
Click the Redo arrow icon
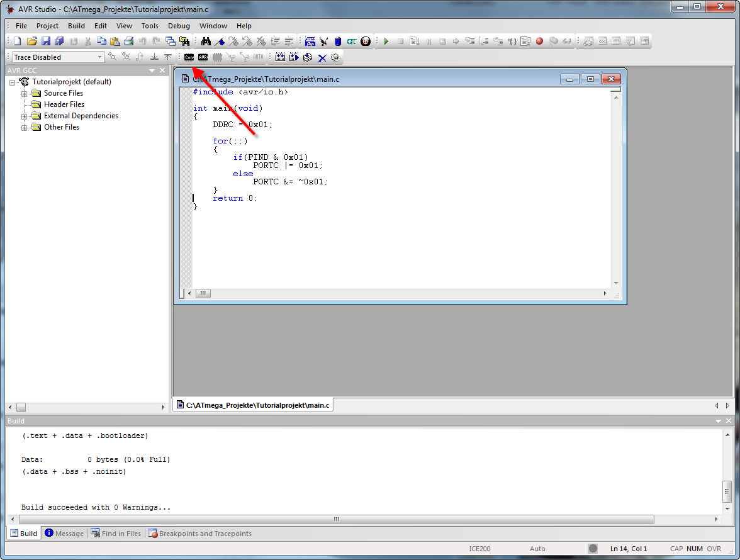click(156, 42)
